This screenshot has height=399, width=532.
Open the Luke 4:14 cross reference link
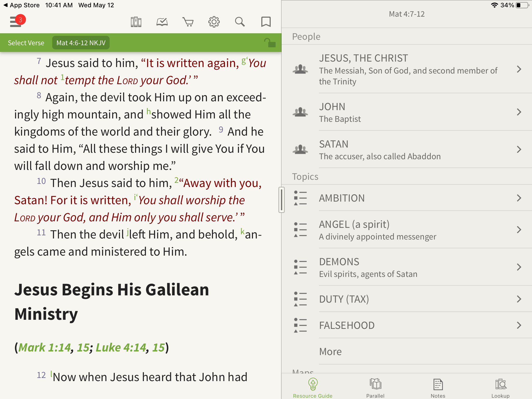tap(121, 348)
